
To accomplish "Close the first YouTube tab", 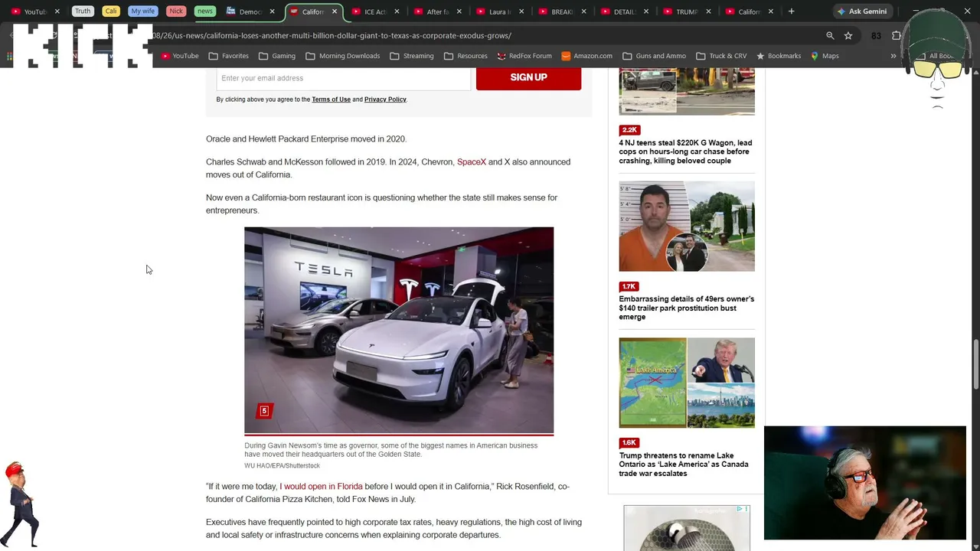I will (57, 11).
